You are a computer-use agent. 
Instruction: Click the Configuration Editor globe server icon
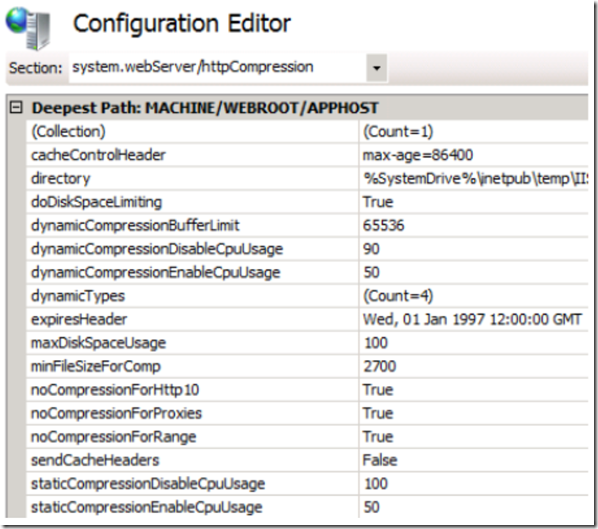[x=28, y=29]
